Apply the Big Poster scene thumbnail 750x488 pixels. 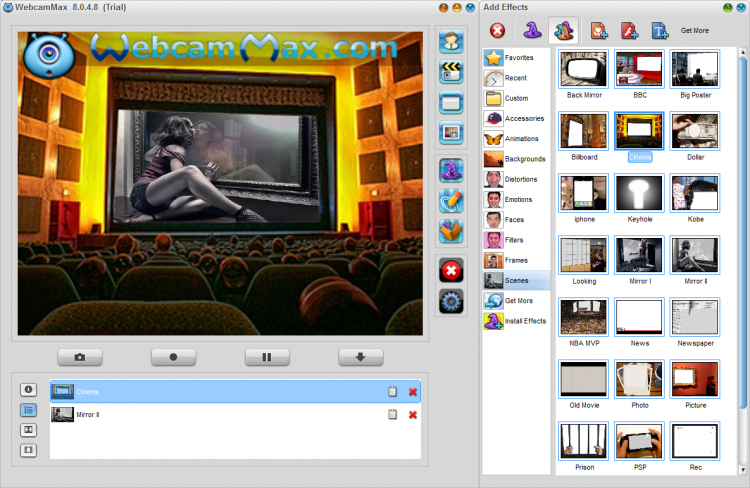click(x=695, y=69)
